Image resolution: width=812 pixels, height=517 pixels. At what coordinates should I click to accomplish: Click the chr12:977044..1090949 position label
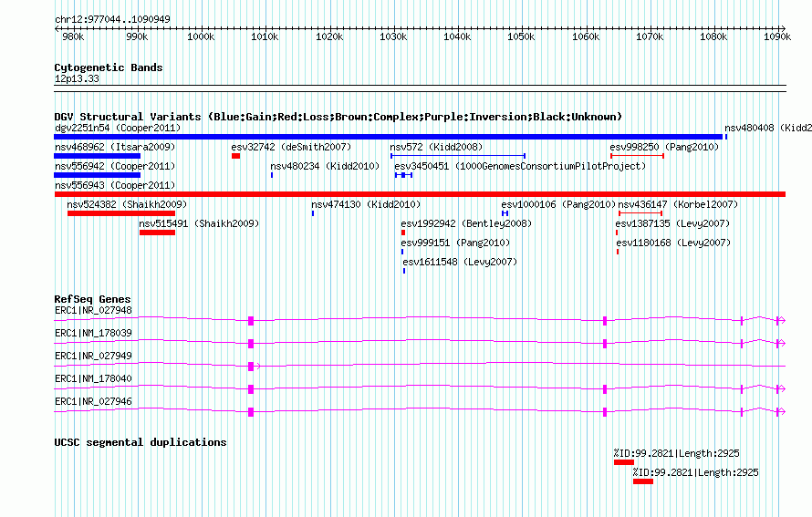pos(112,19)
